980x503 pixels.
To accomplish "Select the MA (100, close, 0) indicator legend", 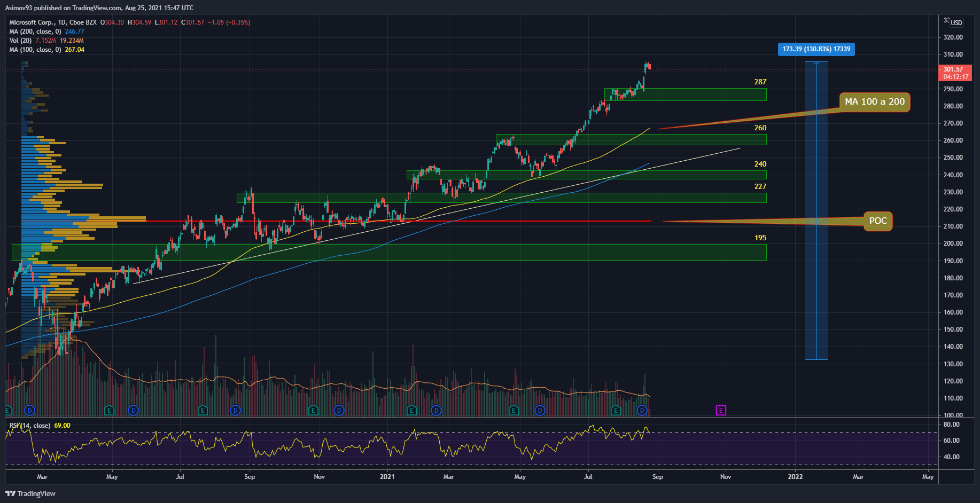I will 35,50.
